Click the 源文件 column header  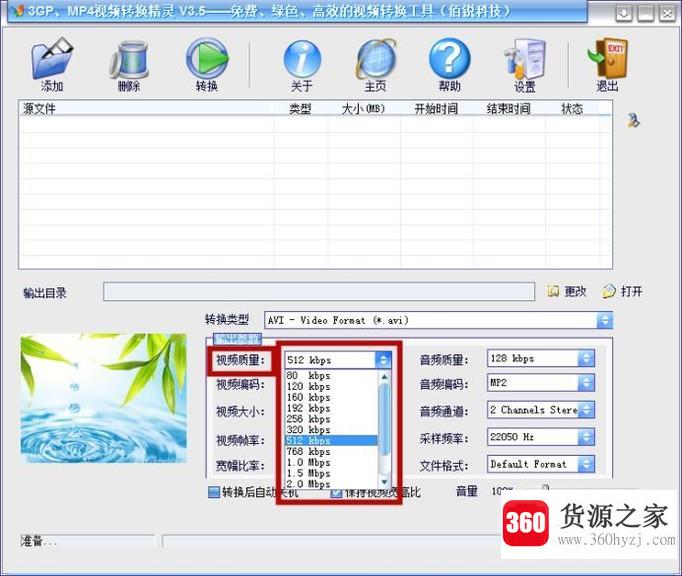pyautogui.click(x=147, y=109)
